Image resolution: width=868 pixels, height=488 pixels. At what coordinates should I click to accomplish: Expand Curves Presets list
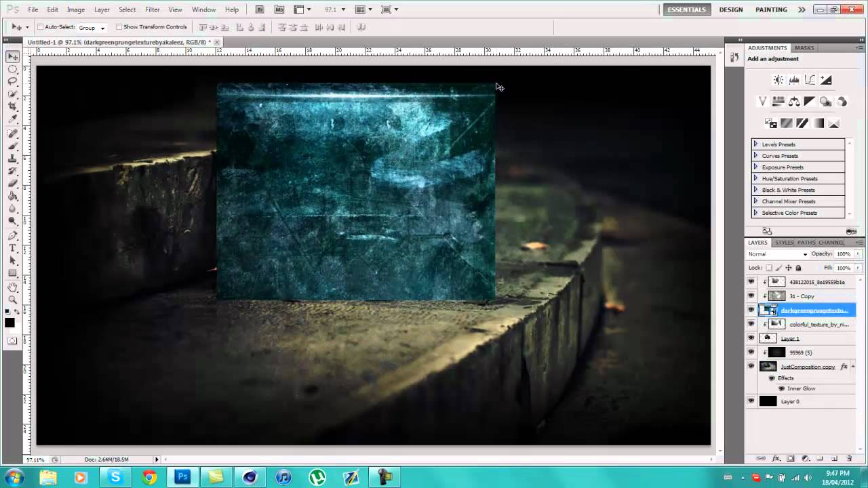point(755,156)
